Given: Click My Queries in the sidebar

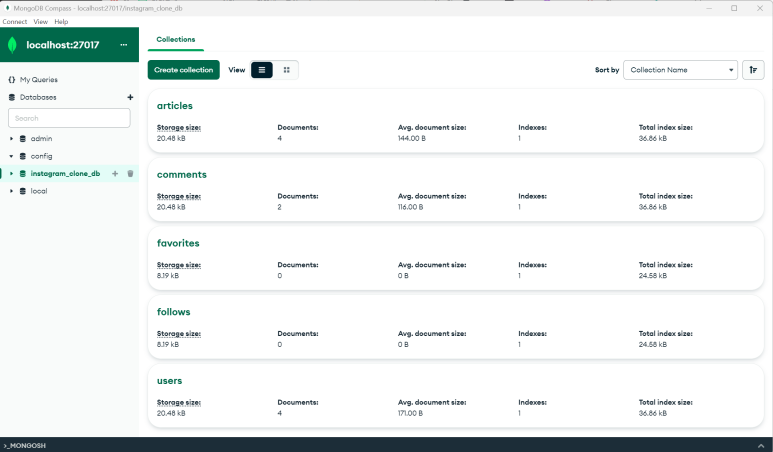Looking at the screenshot, I should (x=38, y=79).
